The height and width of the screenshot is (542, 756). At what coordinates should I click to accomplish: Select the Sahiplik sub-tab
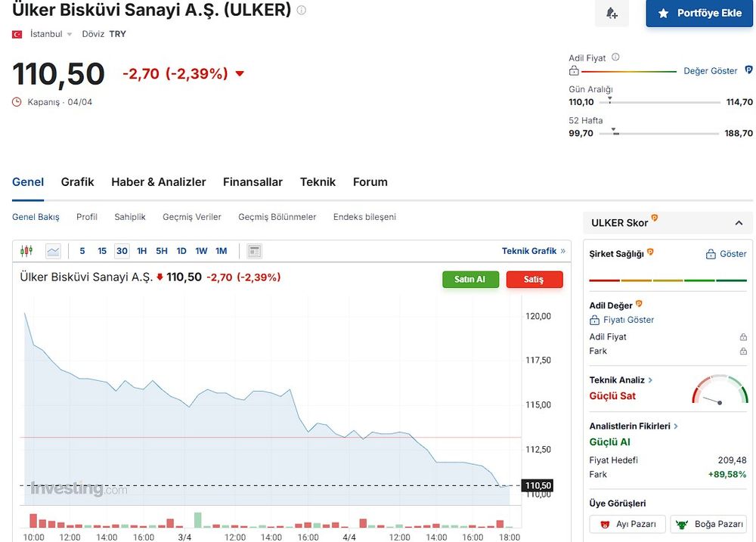coord(130,217)
